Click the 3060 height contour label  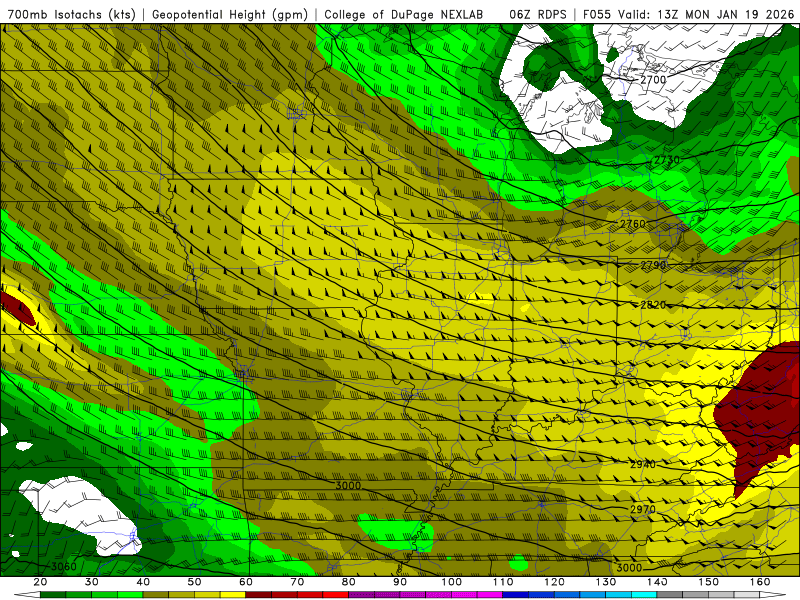[x=64, y=566]
